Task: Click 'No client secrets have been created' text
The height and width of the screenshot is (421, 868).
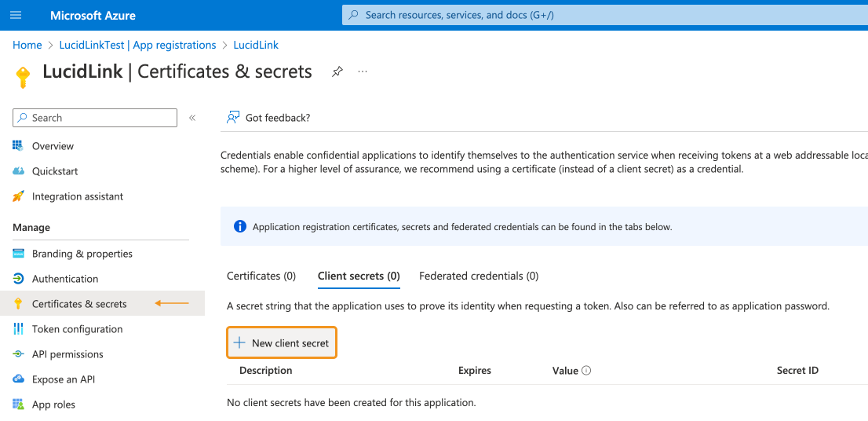Action: tap(352, 403)
